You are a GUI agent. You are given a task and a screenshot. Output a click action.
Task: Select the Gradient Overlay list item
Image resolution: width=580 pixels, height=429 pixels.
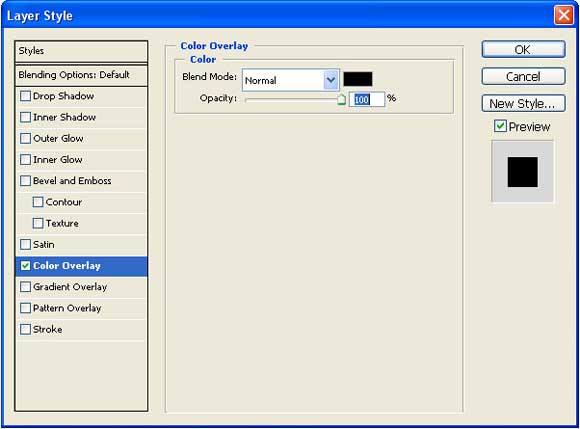[x=81, y=287]
